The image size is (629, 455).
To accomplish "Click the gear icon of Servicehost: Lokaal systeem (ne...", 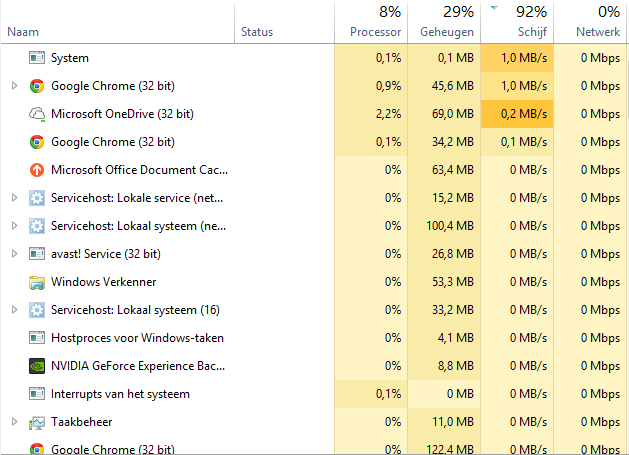I will [x=37, y=226].
